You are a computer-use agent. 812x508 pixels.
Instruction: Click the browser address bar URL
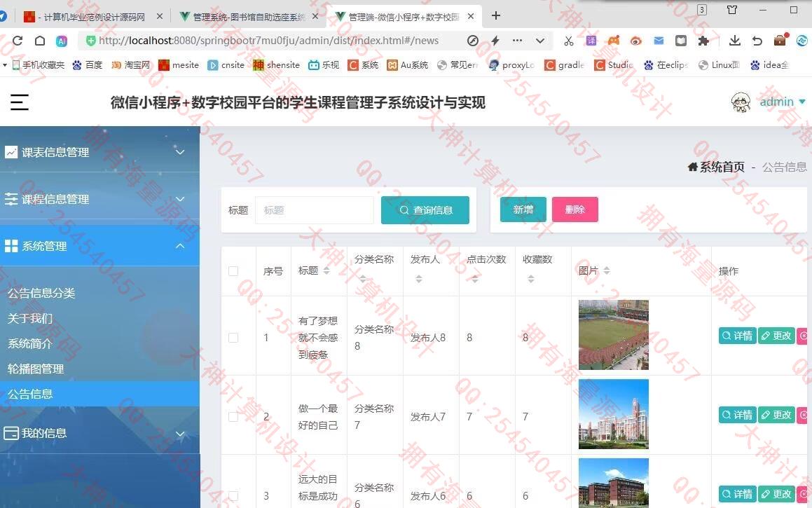tap(269, 41)
